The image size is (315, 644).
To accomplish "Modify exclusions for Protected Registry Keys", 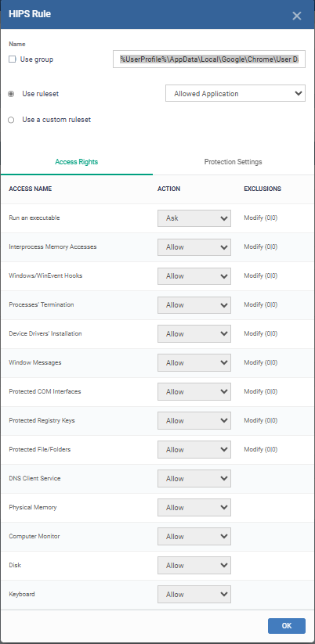I will point(261,420).
